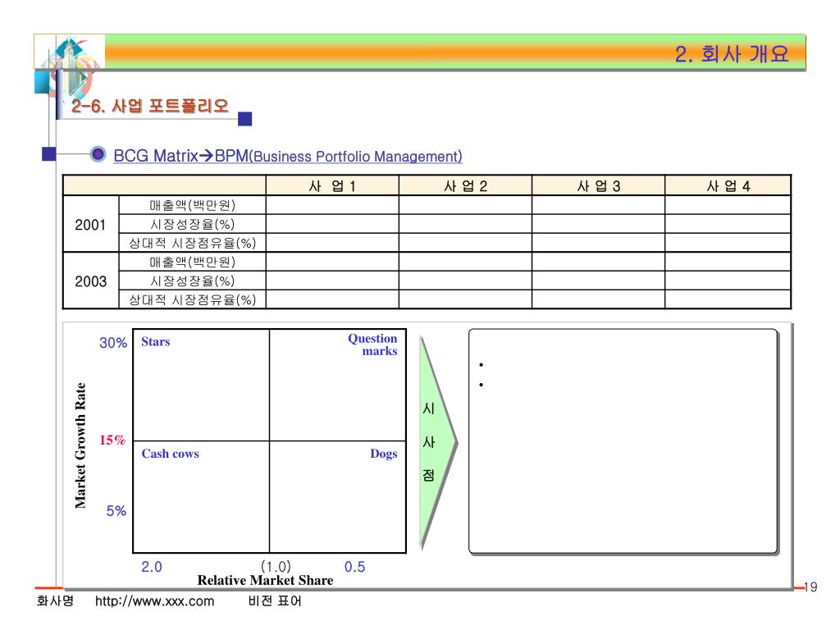
Task: Select 매출액(백만원) label in 2003 group
Action: click(x=192, y=262)
